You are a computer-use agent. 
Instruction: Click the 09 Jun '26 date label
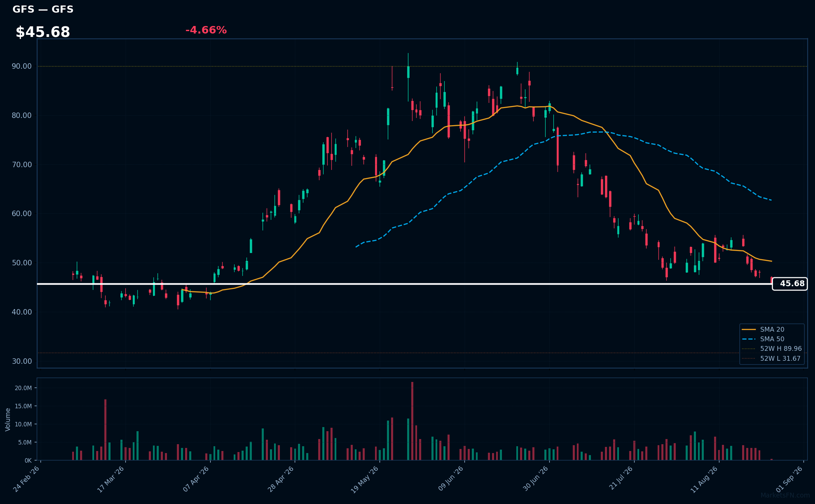(450, 479)
